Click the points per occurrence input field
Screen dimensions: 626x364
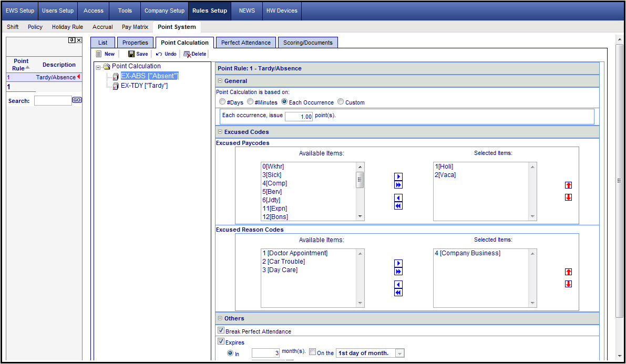[x=299, y=116]
